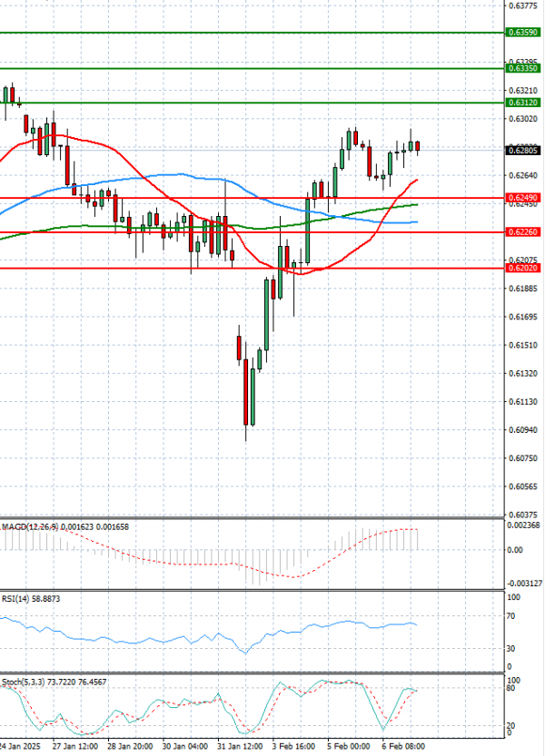Viewport: 545px width, 756px height.
Task: Select the RSI(14) 58.8873 indicator label
Action: click(31, 599)
